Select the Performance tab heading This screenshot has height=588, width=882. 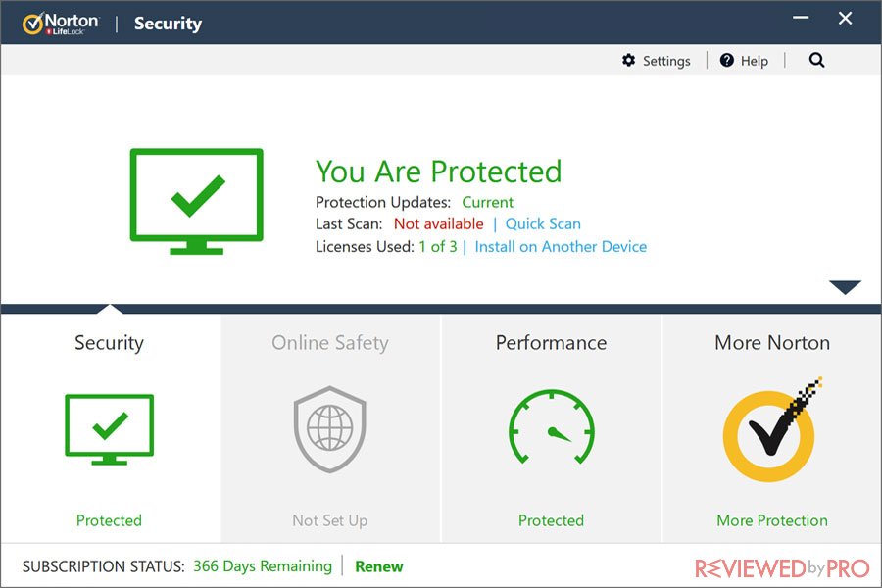click(551, 343)
